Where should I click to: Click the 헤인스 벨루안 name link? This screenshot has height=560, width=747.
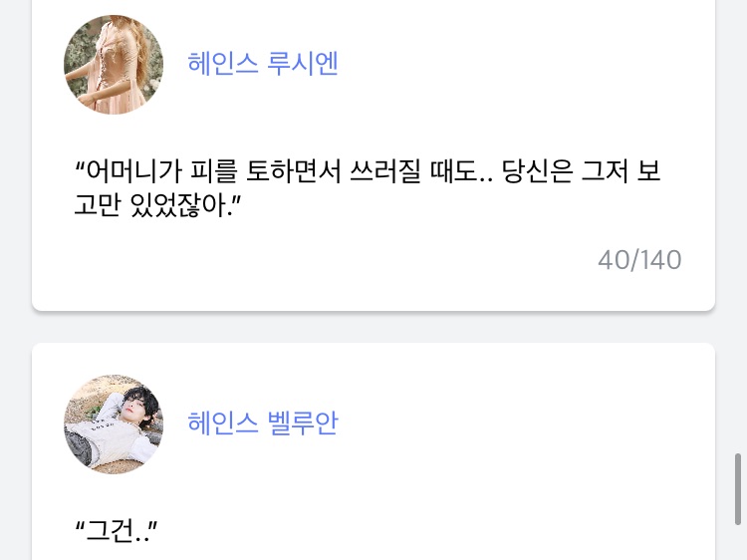(x=263, y=422)
